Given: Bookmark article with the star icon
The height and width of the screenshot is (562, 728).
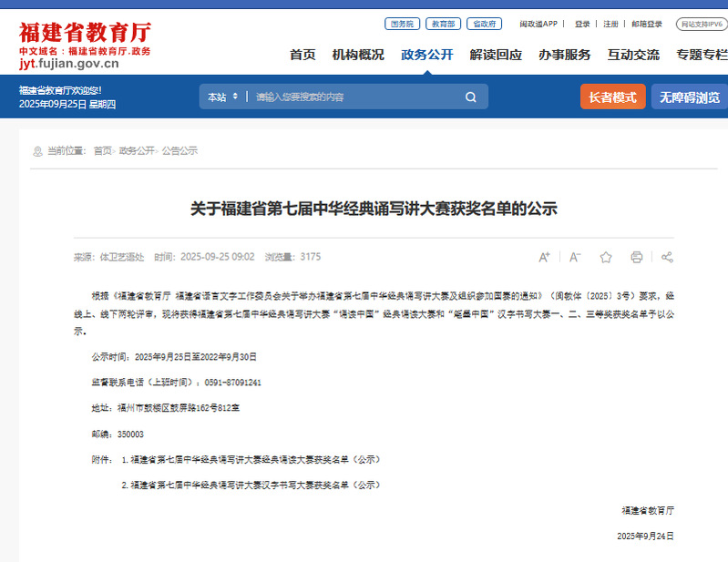Looking at the screenshot, I should pos(606,257).
